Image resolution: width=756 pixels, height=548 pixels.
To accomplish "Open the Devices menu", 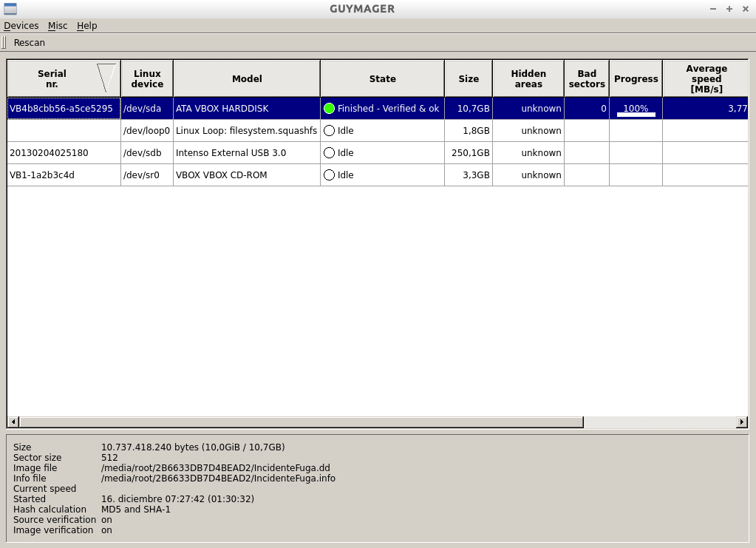I will (21, 26).
